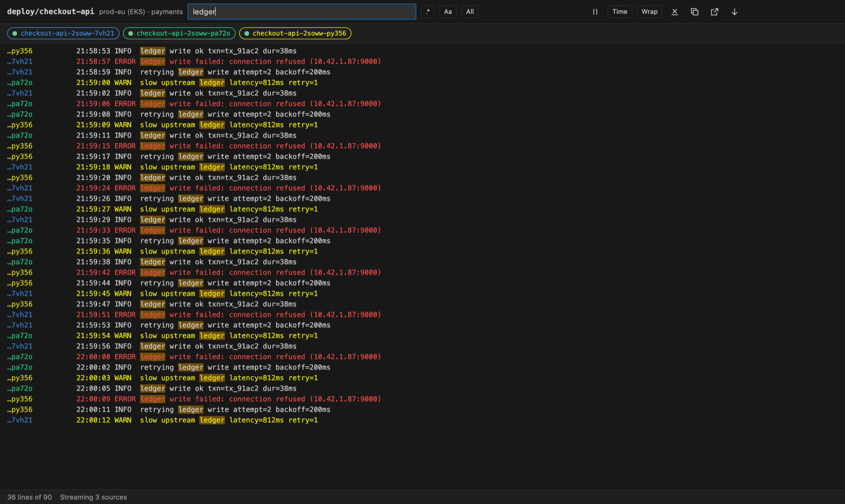
Task: Click pod label pa72o on 21:59:00 line
Action: pyautogui.click(x=20, y=83)
